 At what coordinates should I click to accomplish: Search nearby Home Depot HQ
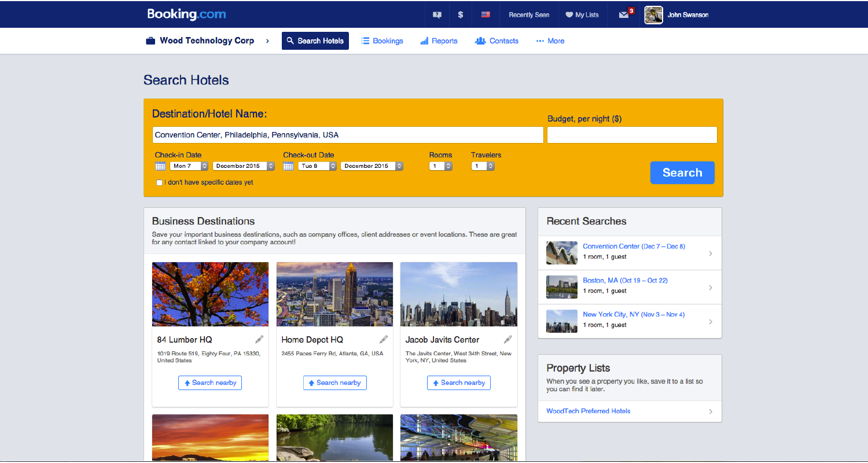click(x=334, y=383)
